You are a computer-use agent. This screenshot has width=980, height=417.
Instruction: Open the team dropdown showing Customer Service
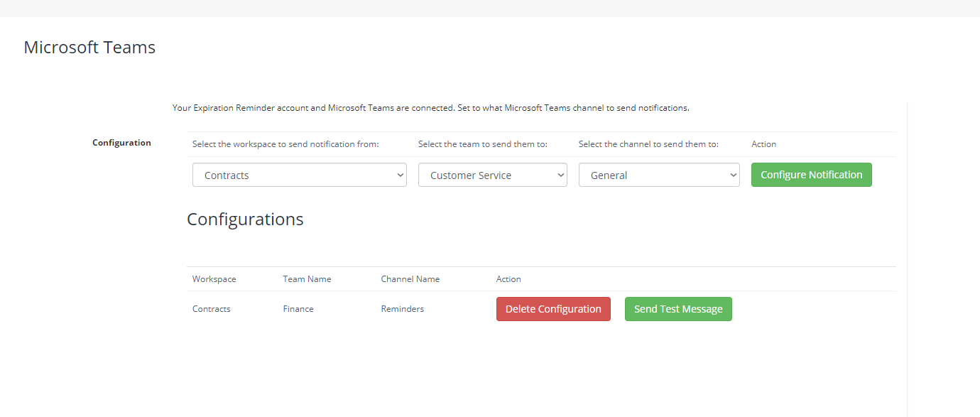(492, 175)
